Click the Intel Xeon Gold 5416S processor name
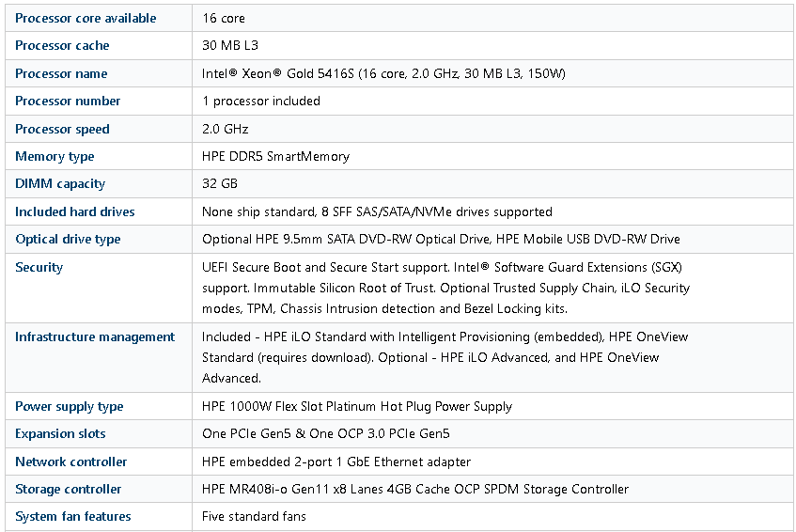Viewport: 796px width, 532px height. click(x=383, y=73)
